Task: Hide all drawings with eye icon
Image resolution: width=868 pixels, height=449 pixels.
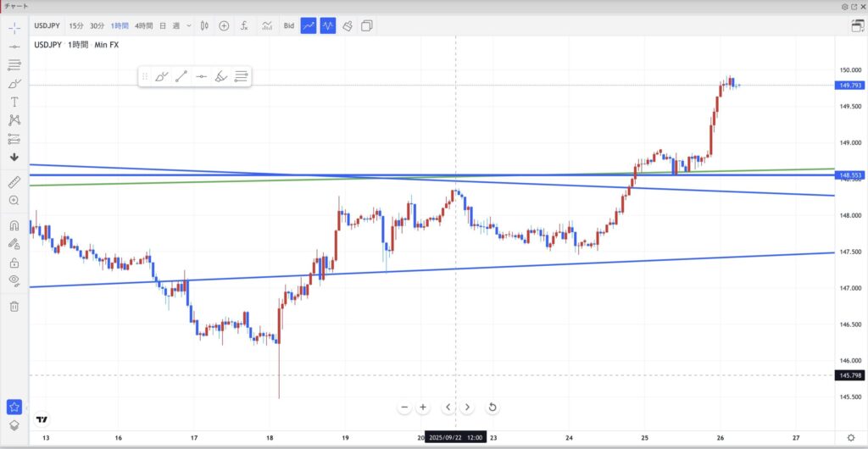Action: (14, 280)
